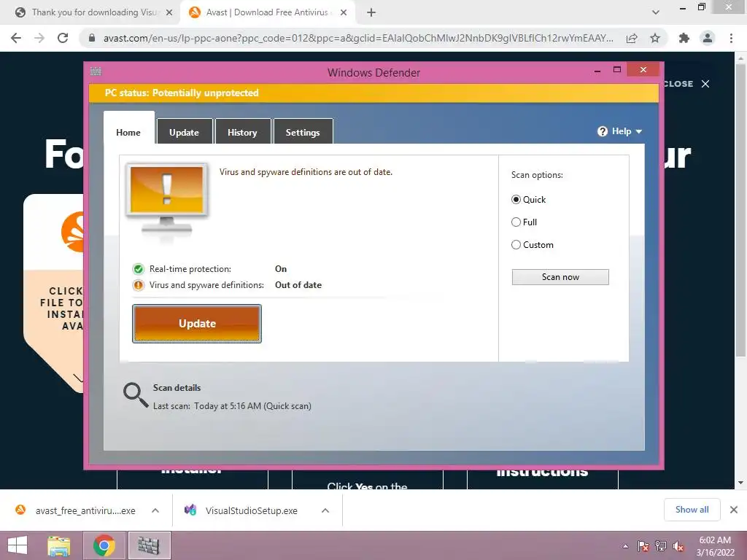The width and height of the screenshot is (747, 560).
Task: Close the Avast browser tab
Action: pyautogui.click(x=344, y=12)
